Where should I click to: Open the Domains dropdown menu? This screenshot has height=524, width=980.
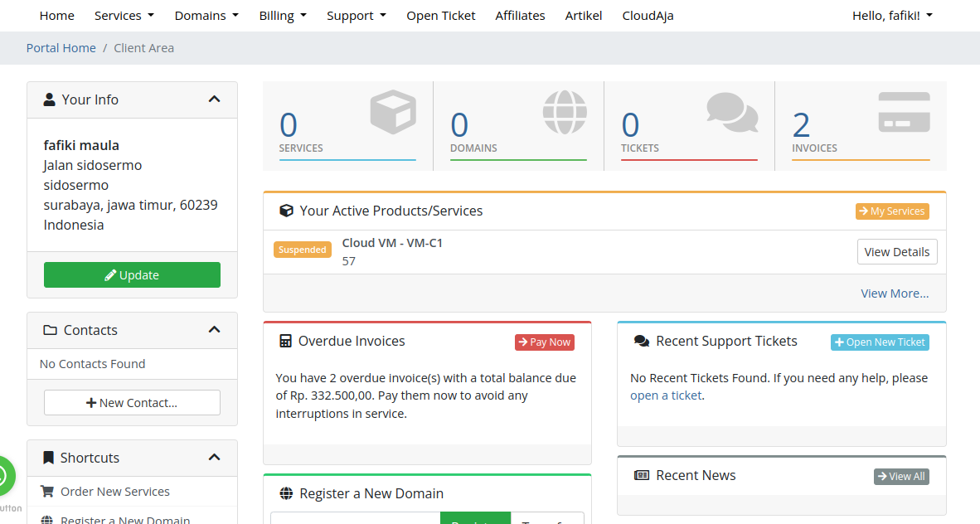click(x=207, y=16)
